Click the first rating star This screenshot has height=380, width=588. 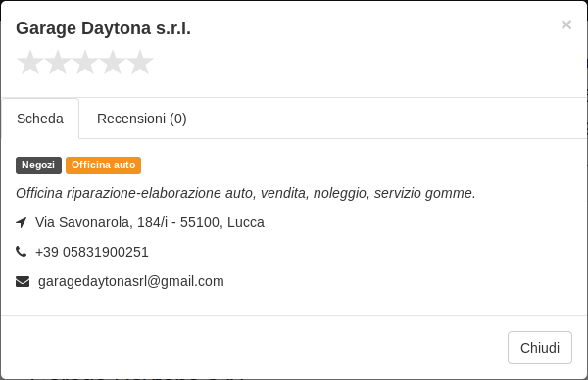pos(30,63)
